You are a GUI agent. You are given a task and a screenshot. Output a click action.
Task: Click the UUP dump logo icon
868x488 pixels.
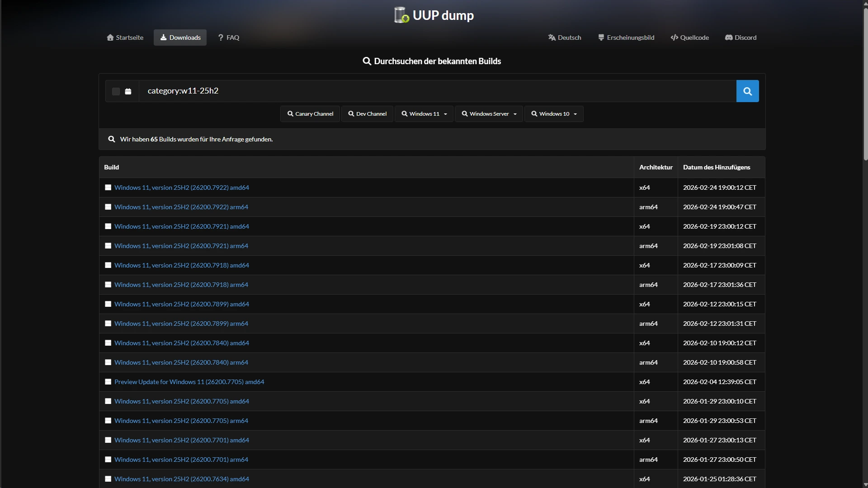[x=401, y=15]
